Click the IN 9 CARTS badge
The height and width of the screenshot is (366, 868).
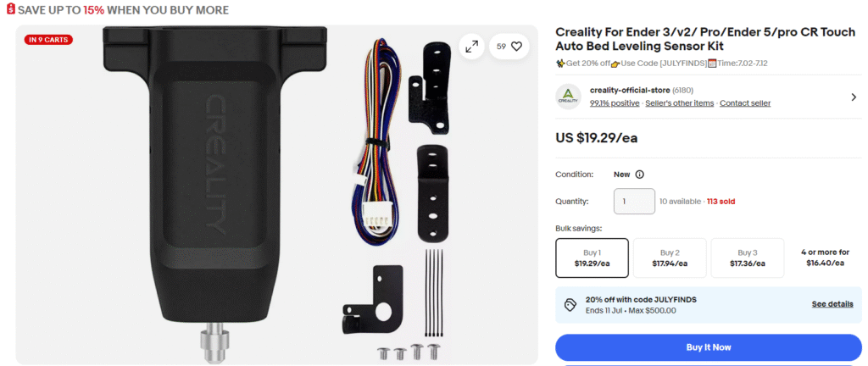[x=48, y=40]
